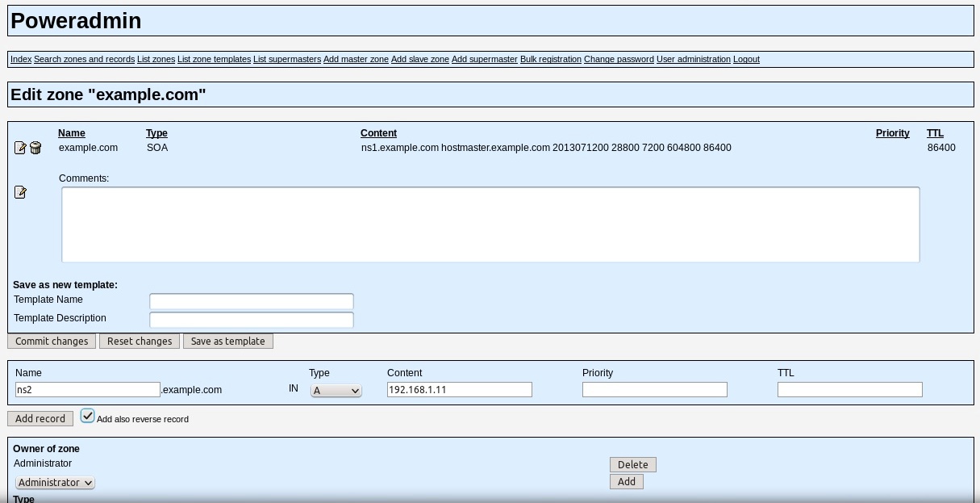This screenshot has width=980, height=503.
Task: Select Add master zone
Action: 356,59
